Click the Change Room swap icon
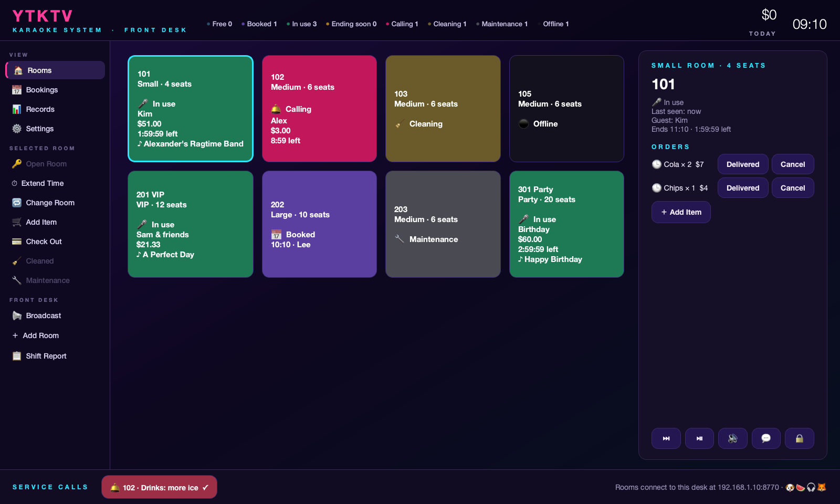 coord(17,203)
